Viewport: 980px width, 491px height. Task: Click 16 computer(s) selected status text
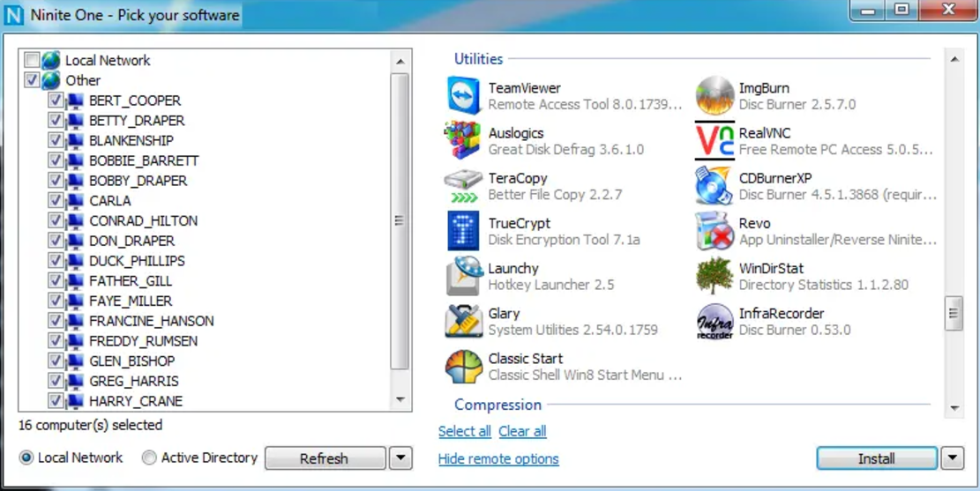(x=91, y=426)
